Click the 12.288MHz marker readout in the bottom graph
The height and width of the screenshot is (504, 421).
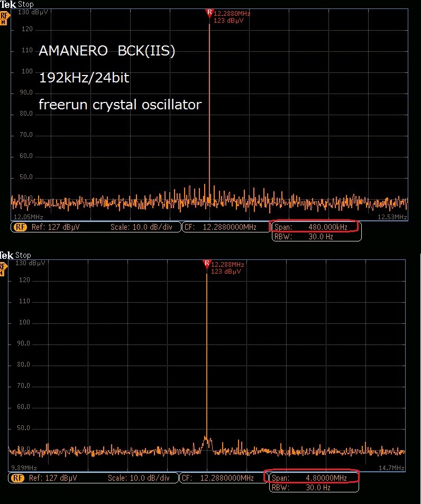[227, 265]
